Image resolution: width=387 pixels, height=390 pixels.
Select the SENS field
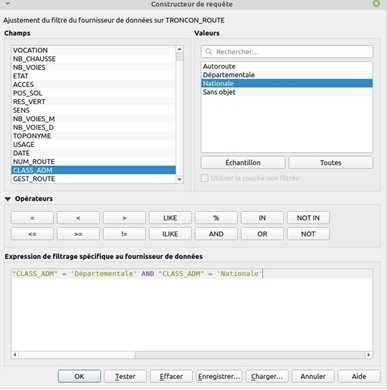[x=93, y=110]
